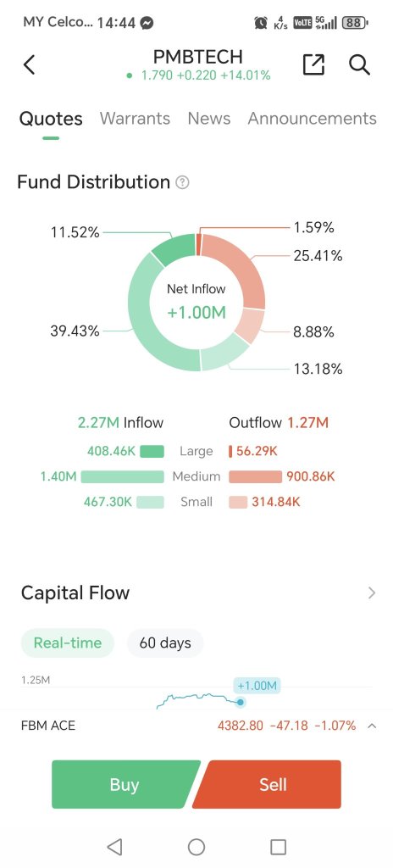The width and height of the screenshot is (393, 868).
Task: Open the News tab
Action: click(x=208, y=119)
